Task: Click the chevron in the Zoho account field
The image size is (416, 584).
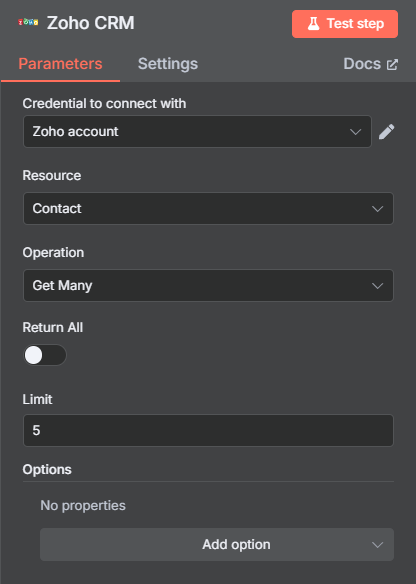Action: click(355, 132)
